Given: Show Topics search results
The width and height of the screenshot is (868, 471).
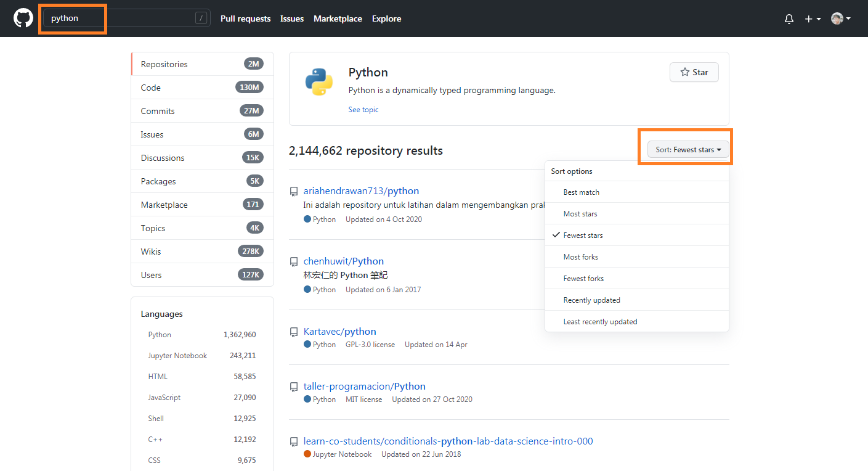Looking at the screenshot, I should pyautogui.click(x=202, y=228).
